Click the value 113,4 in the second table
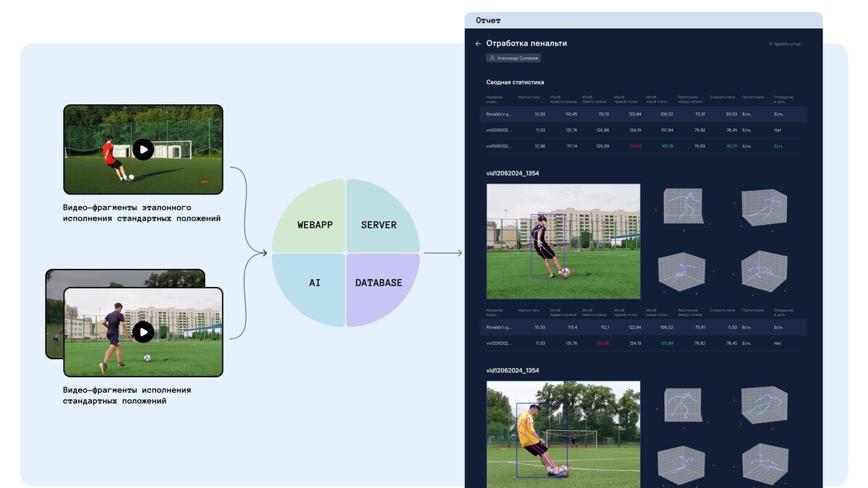Screen dimensions: 868x488 572,327
